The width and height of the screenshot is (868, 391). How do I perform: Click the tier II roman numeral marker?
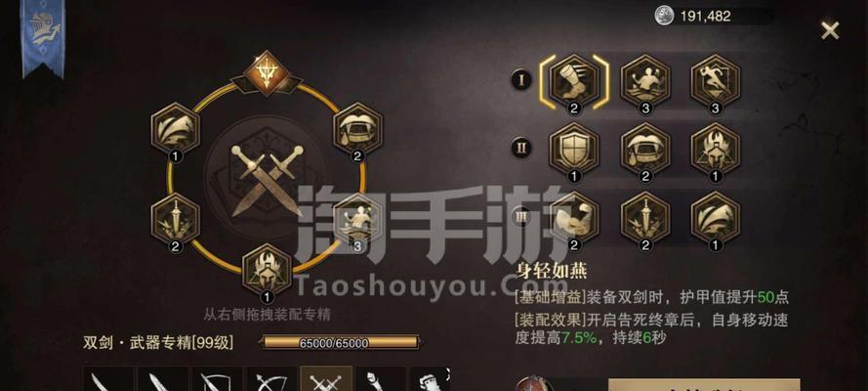(521, 149)
